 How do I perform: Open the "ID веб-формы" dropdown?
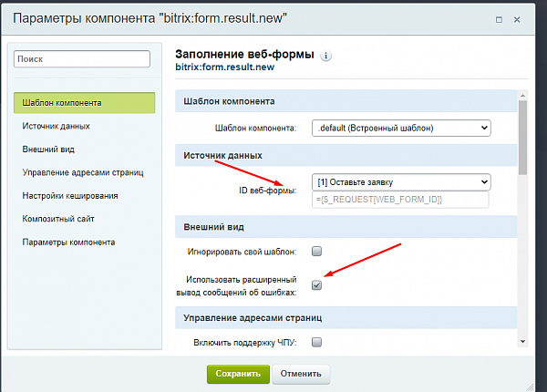pyautogui.click(x=400, y=181)
